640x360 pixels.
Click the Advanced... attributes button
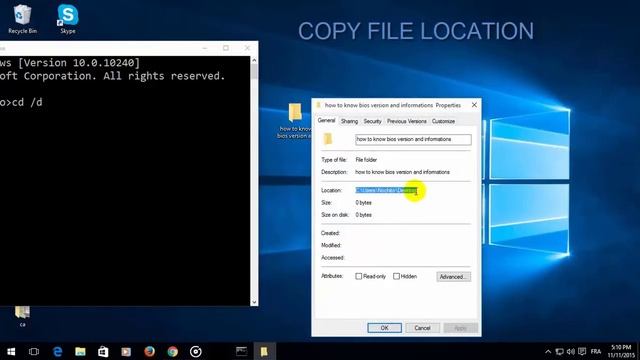point(453,277)
